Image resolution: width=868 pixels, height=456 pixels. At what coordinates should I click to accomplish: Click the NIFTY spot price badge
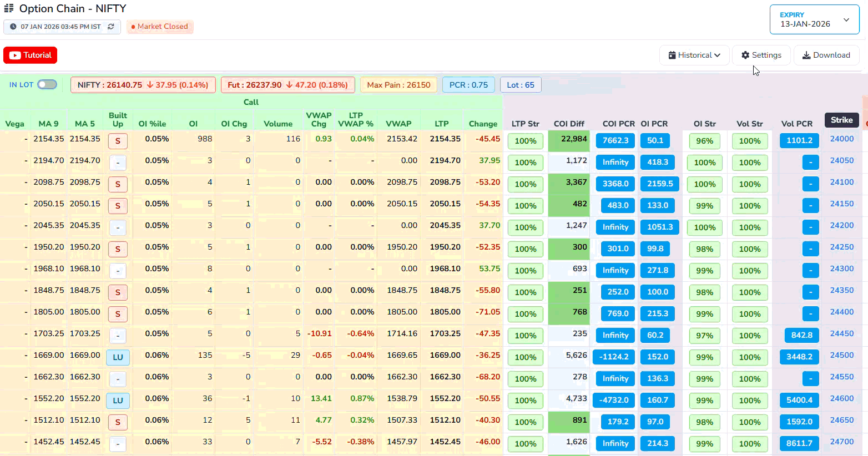[x=143, y=85]
